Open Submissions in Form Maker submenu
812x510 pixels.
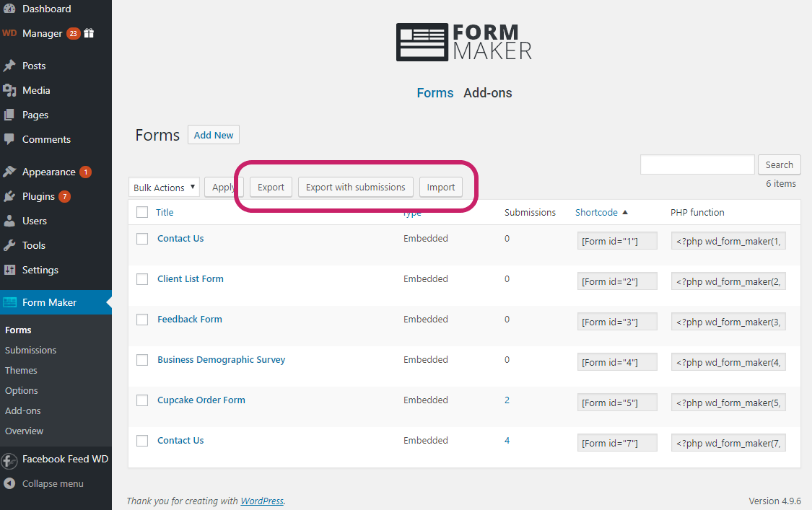coord(30,350)
